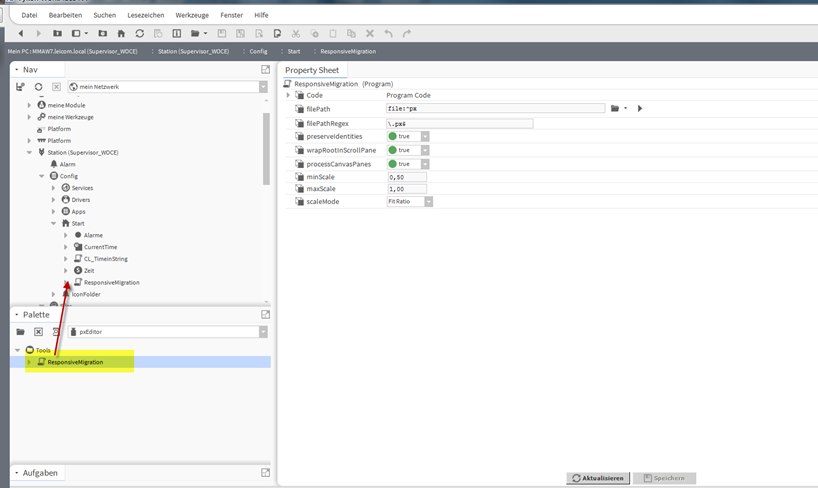Open the mein Netzwerk dropdown
Screen dimensions: 818x488
[263, 87]
